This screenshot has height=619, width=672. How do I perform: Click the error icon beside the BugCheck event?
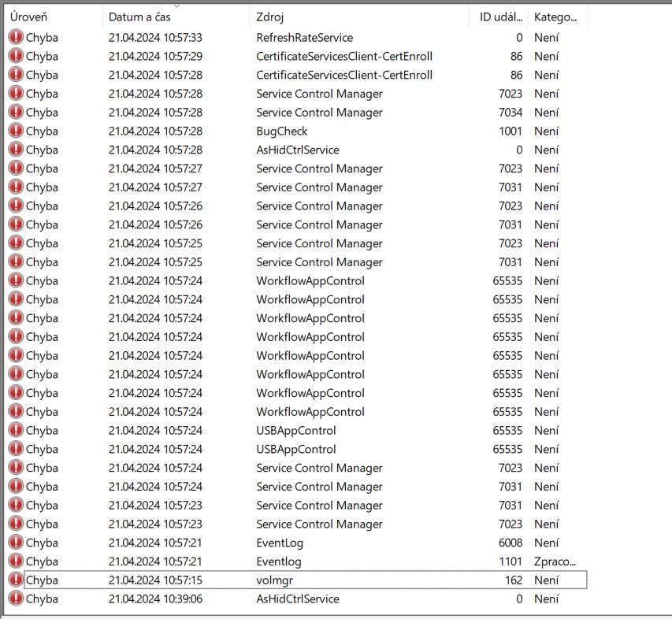coord(16,131)
